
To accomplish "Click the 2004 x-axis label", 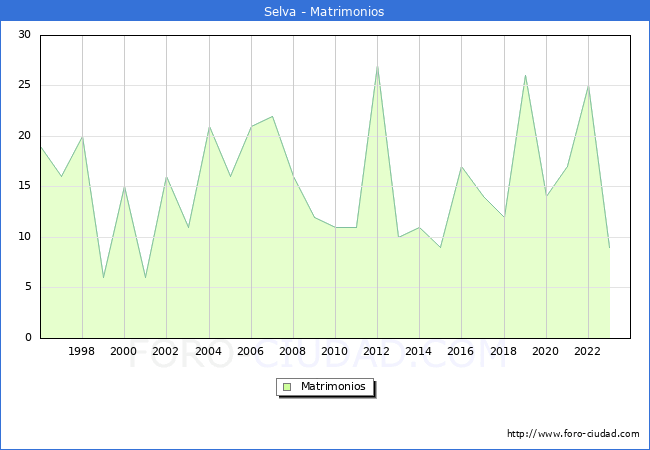I will 208,351.
